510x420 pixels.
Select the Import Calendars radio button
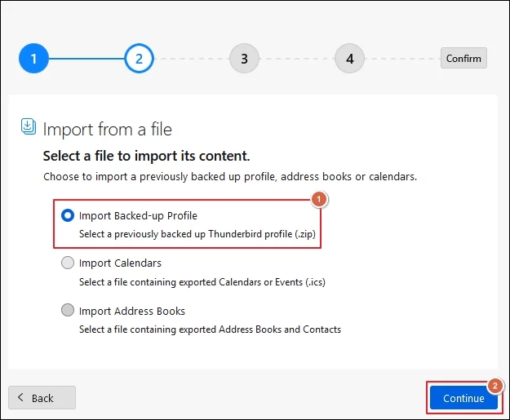click(x=68, y=263)
